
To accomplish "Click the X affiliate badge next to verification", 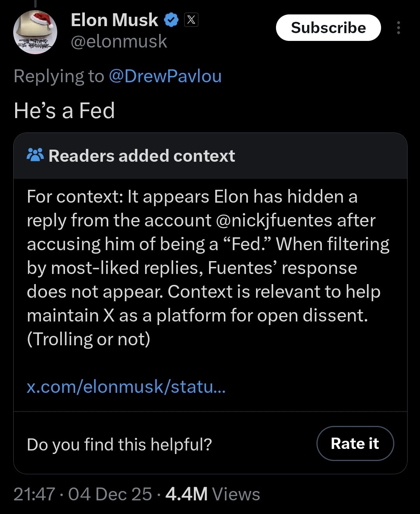I will click(192, 20).
